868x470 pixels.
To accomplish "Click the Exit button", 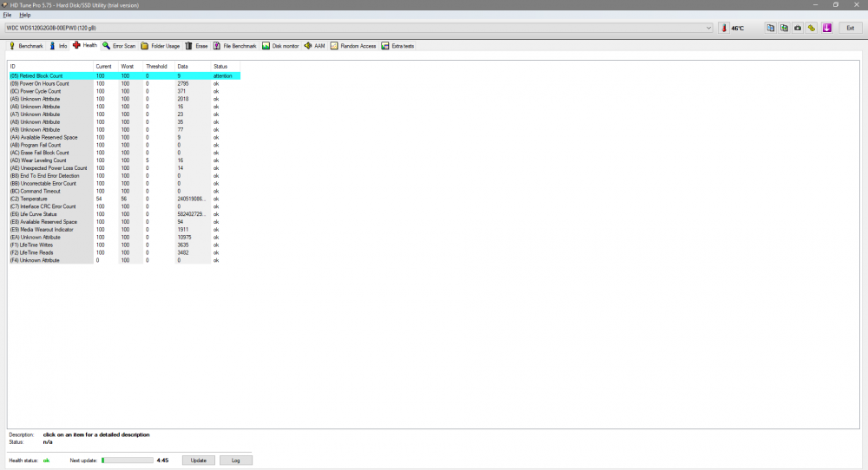I will [851, 28].
